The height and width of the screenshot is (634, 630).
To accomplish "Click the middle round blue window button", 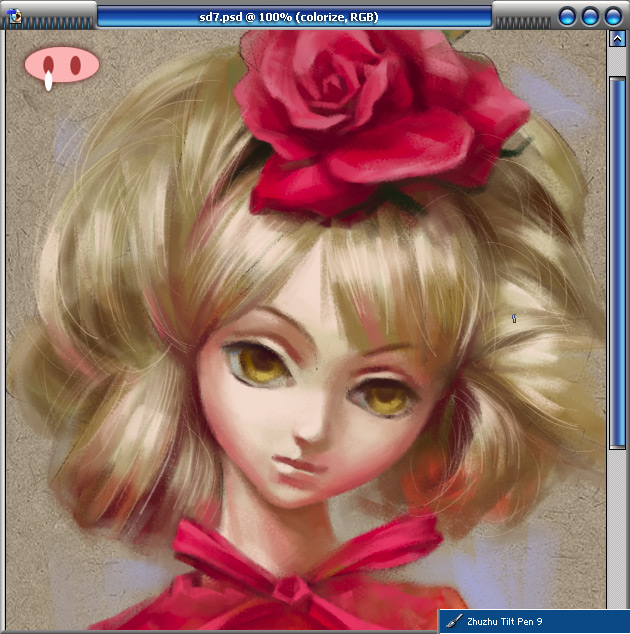I will [x=590, y=17].
